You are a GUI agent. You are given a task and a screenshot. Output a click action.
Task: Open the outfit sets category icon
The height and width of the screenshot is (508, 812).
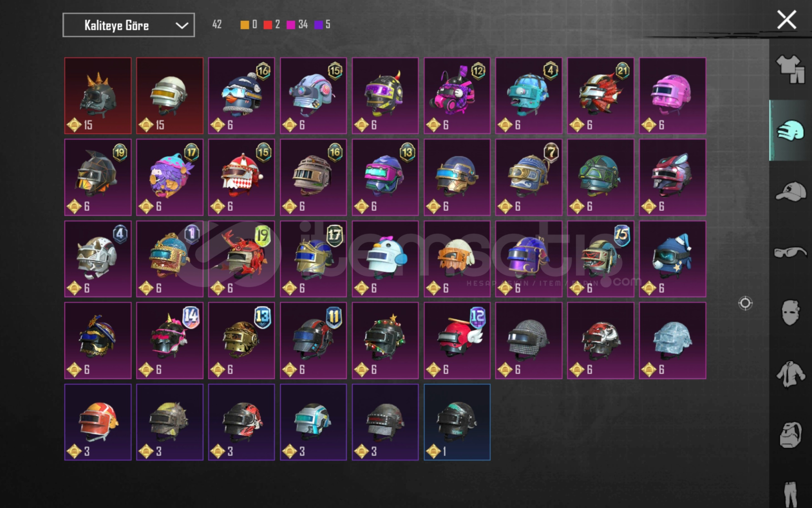click(790, 69)
